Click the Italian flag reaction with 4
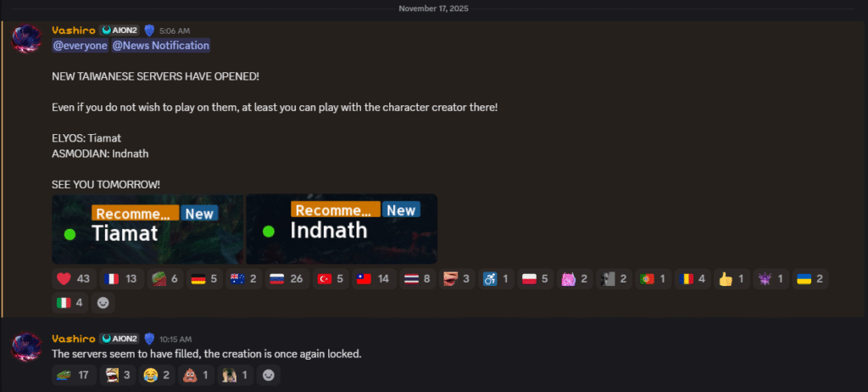The width and height of the screenshot is (868, 392). pos(70,303)
